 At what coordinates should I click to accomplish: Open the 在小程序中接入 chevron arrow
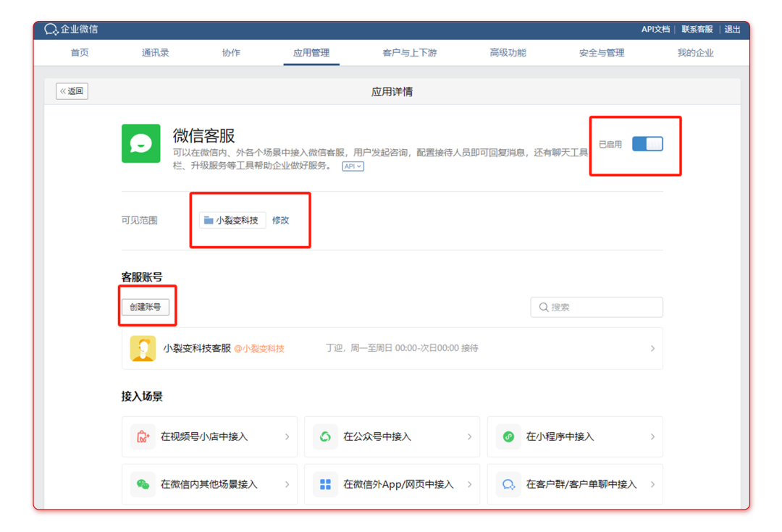coord(652,436)
